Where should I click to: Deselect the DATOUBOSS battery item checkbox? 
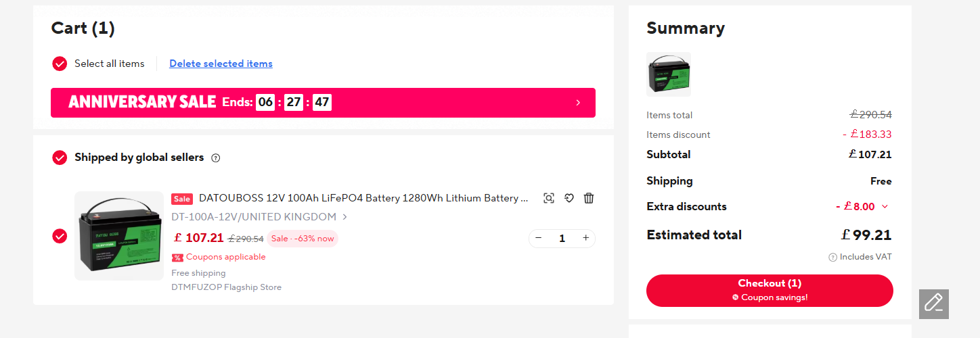pyautogui.click(x=60, y=236)
